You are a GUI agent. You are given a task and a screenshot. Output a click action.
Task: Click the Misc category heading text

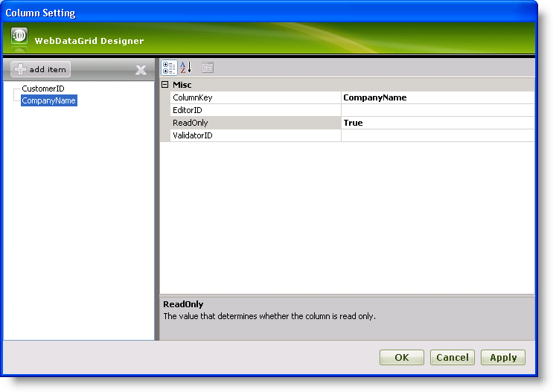coord(182,85)
